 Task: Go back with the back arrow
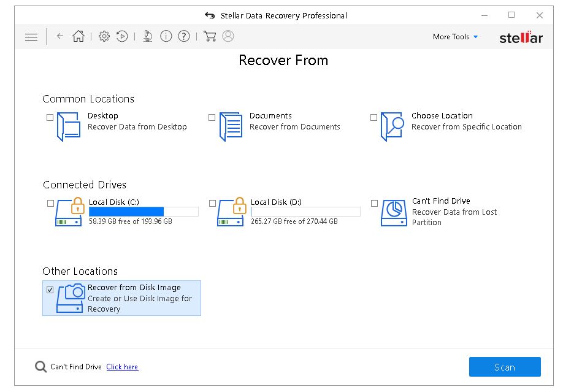coord(60,36)
